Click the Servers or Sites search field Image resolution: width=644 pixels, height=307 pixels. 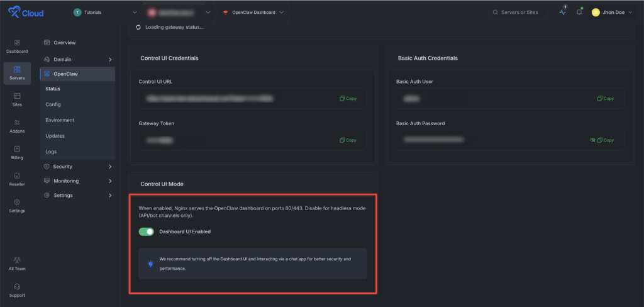point(519,12)
